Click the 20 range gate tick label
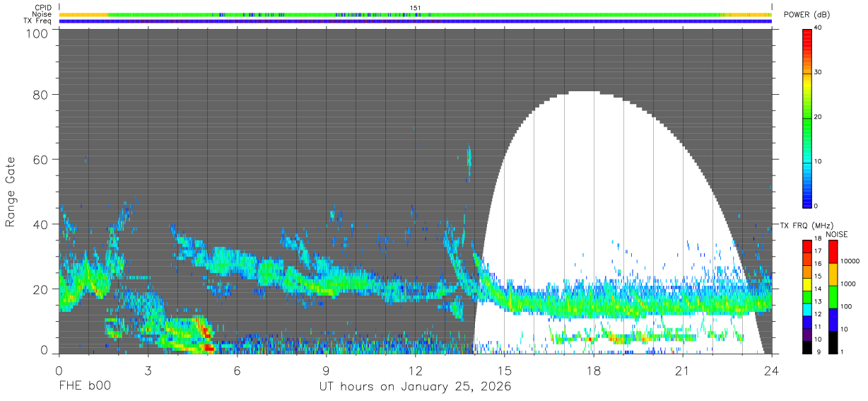Viewport: 868px width, 401px height. click(40, 289)
